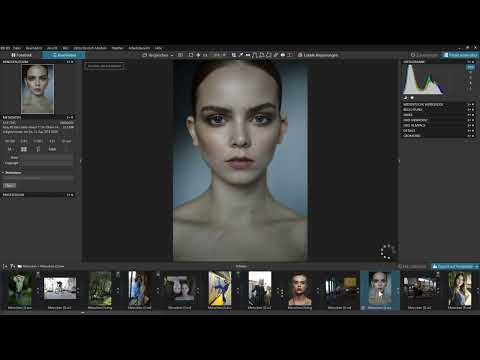Screen dimensions: 480x360
Task: Expand the DxO FilmPack palette
Action: tap(438, 125)
